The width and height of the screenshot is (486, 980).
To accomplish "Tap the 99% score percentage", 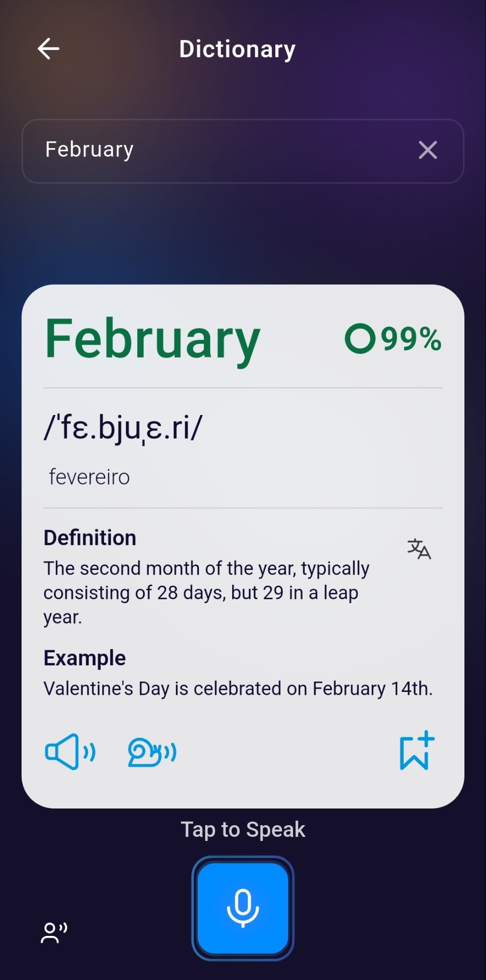I will tap(411, 339).
